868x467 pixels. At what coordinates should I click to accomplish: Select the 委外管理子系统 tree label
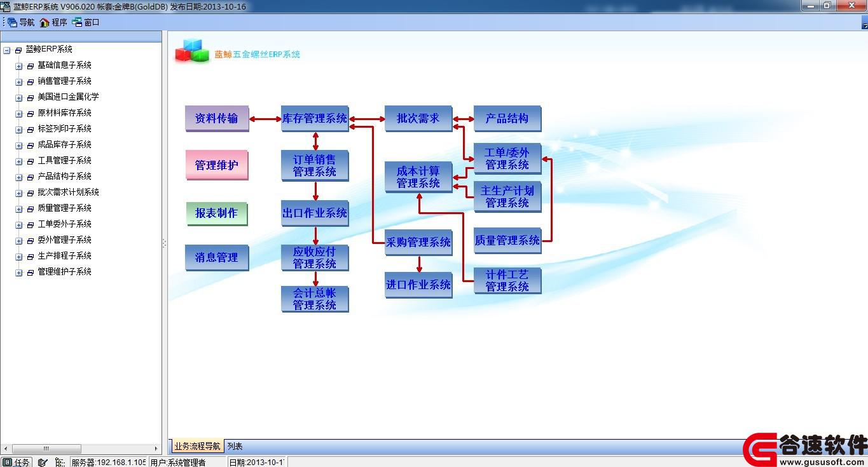coord(64,240)
